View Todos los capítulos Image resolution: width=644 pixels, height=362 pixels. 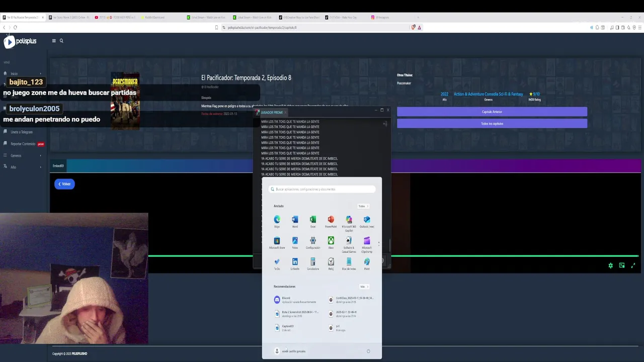(x=492, y=123)
